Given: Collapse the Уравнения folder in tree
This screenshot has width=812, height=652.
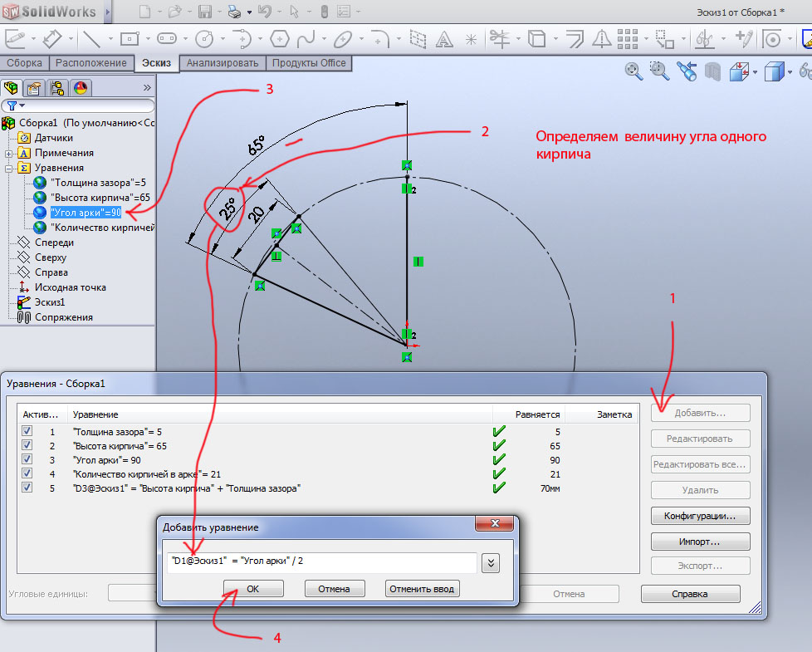Looking at the screenshot, I should [x=9, y=168].
